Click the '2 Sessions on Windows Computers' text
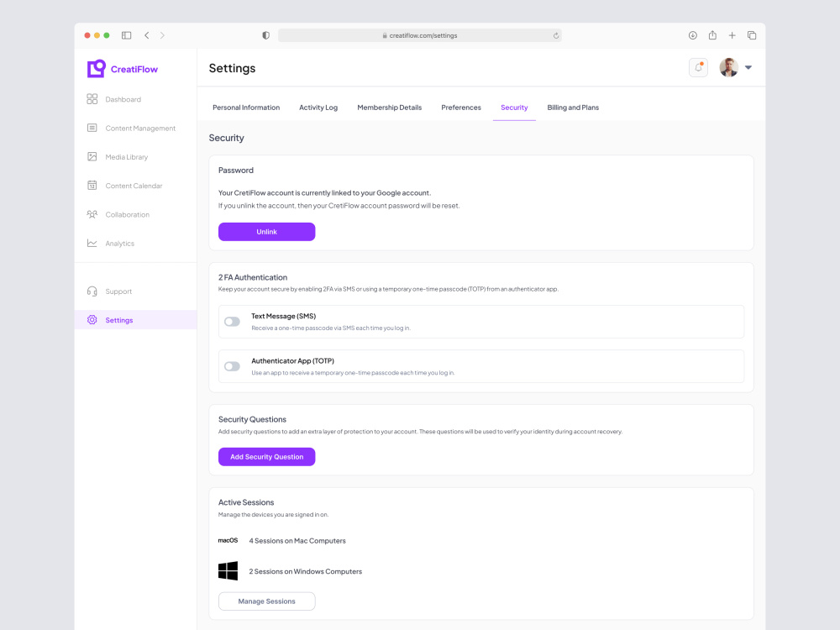Screen dimensions: 840x630 coord(306,571)
